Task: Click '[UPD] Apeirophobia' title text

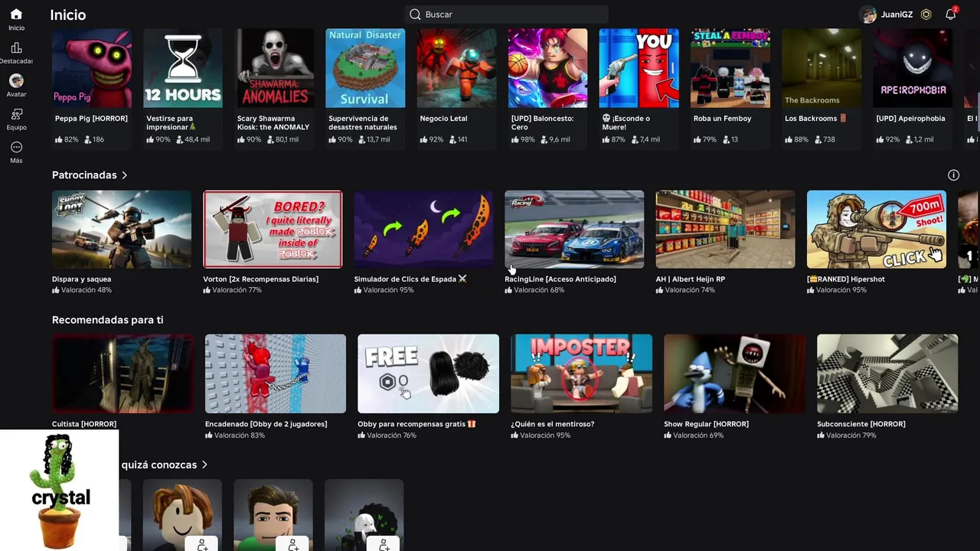Action: [910, 119]
